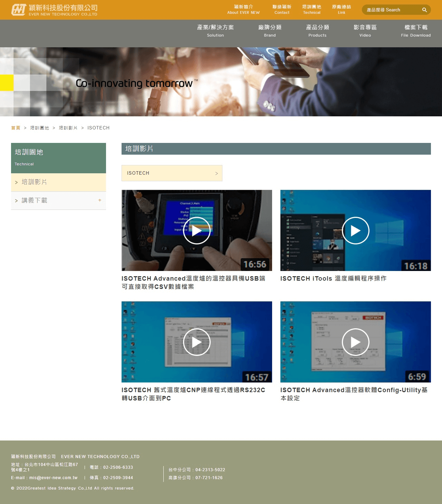Screen dimensions: 442x504
Task: Click the mis@ever-new.com.tw email address
Action: pos(53,478)
